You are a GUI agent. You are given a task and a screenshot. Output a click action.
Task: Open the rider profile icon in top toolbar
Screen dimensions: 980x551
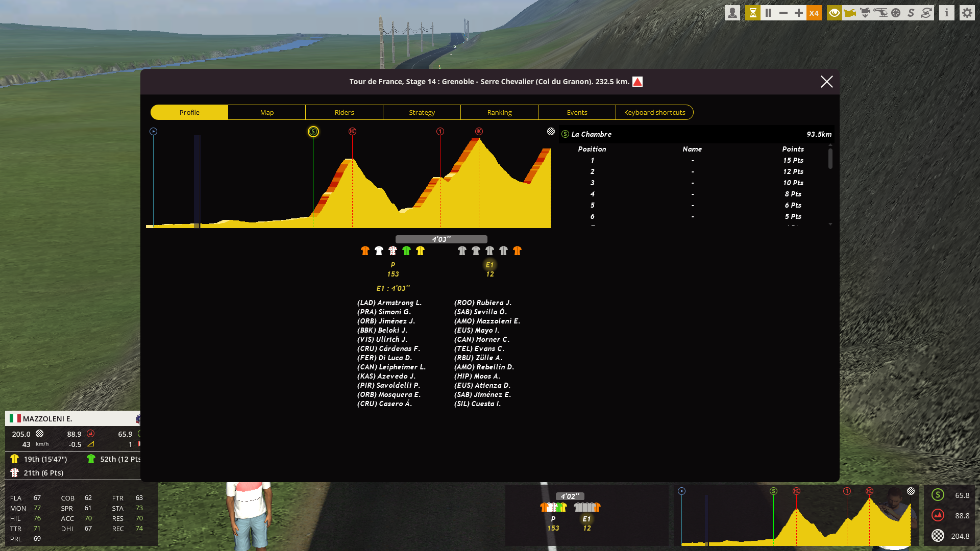coord(732,13)
